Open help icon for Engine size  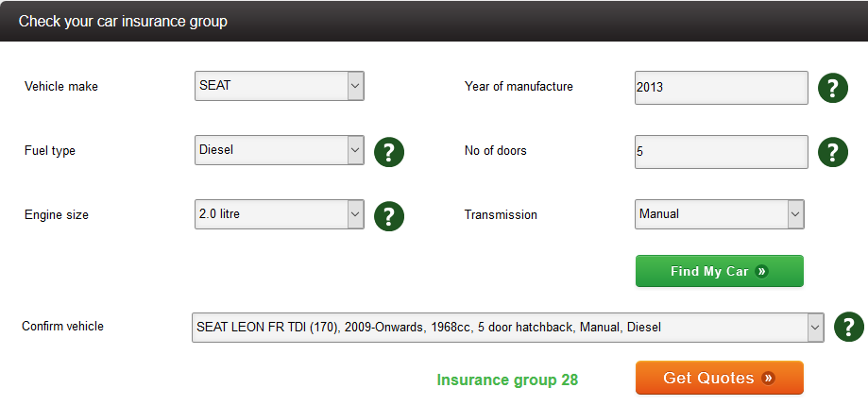(389, 216)
